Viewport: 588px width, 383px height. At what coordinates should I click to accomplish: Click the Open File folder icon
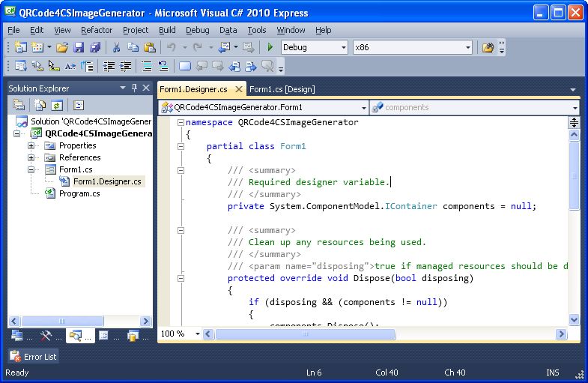(x=62, y=47)
